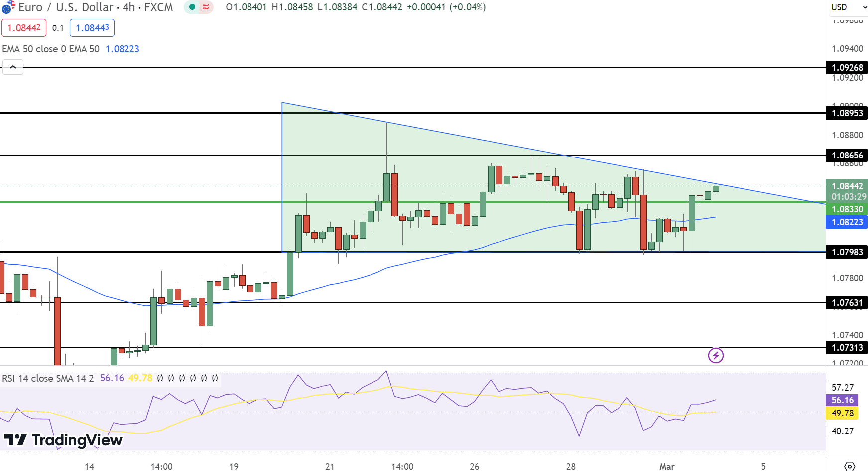Viewport: 868px width, 471px height.
Task: Click the latest green candlestick
Action: coord(716,188)
